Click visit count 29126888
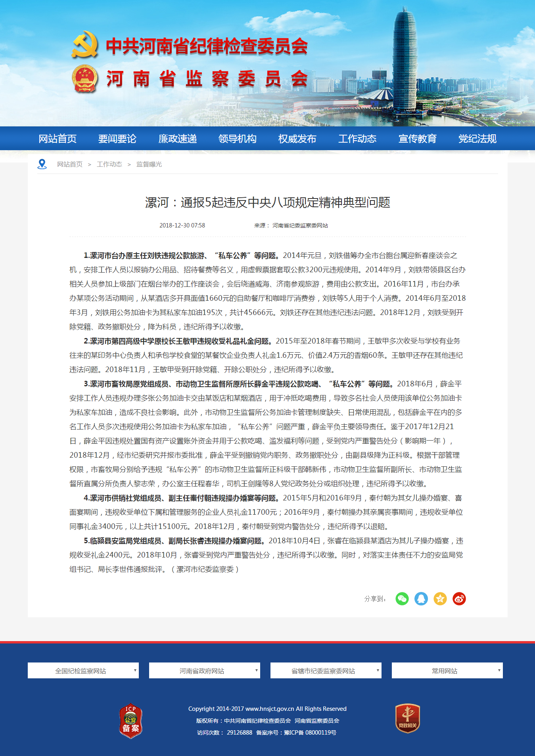The width and height of the screenshot is (535, 756). point(240,732)
